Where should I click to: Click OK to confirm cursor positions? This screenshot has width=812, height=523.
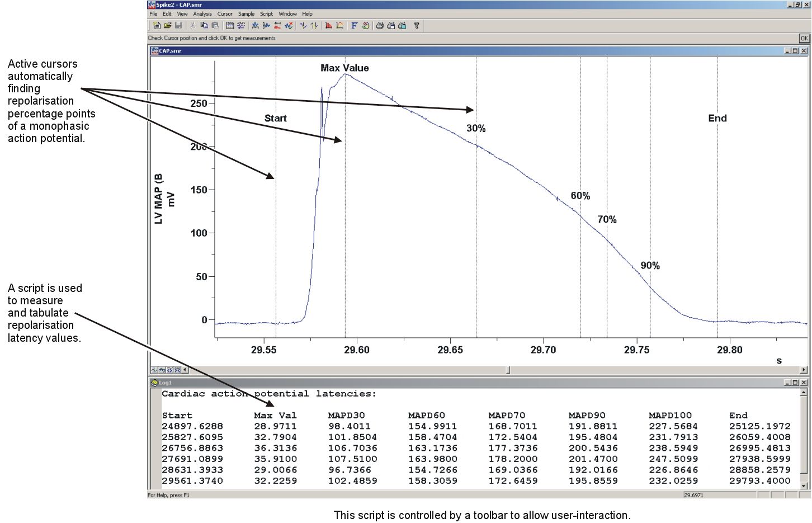804,38
